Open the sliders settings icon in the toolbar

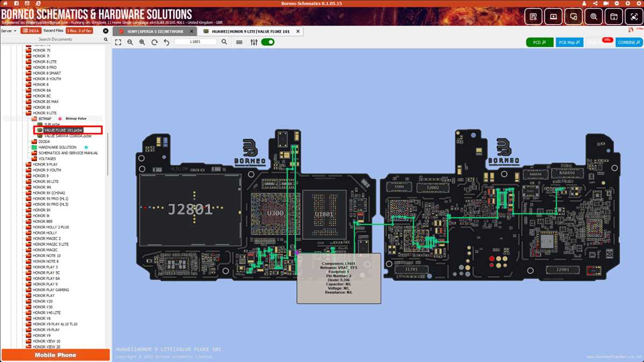254,42
